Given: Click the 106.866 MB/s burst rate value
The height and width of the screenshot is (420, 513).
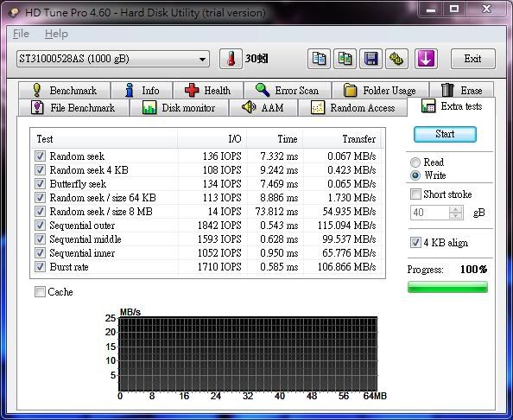Looking at the screenshot, I should 346,267.
